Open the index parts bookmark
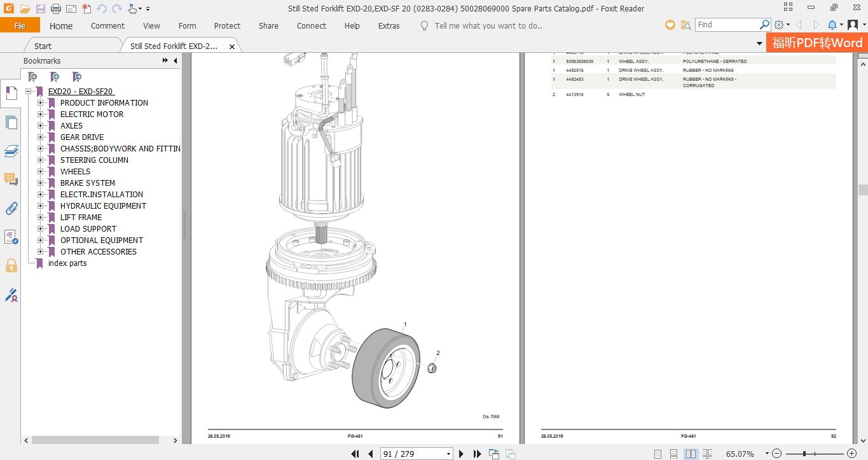 (67, 263)
